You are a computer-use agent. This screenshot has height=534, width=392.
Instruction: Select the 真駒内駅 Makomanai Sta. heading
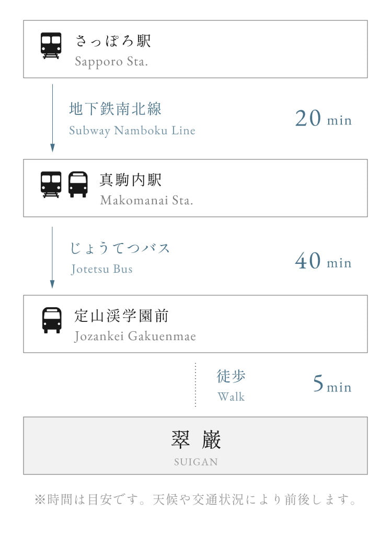pyautogui.click(x=146, y=189)
